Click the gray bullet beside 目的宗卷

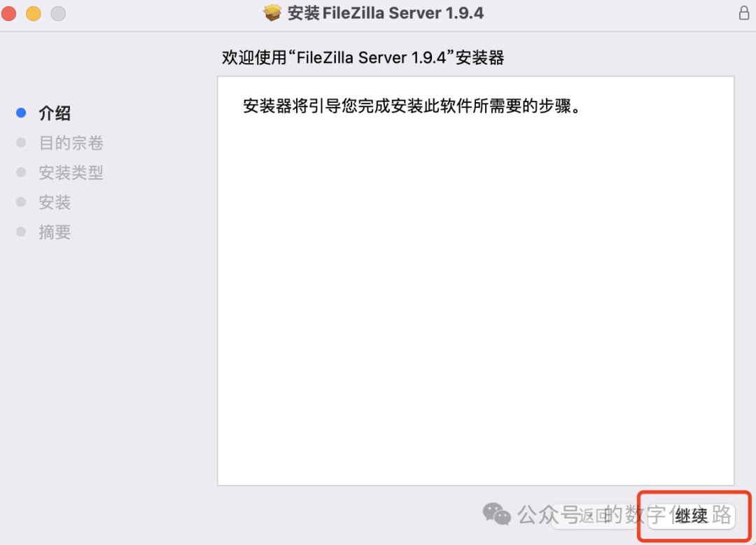[21, 143]
